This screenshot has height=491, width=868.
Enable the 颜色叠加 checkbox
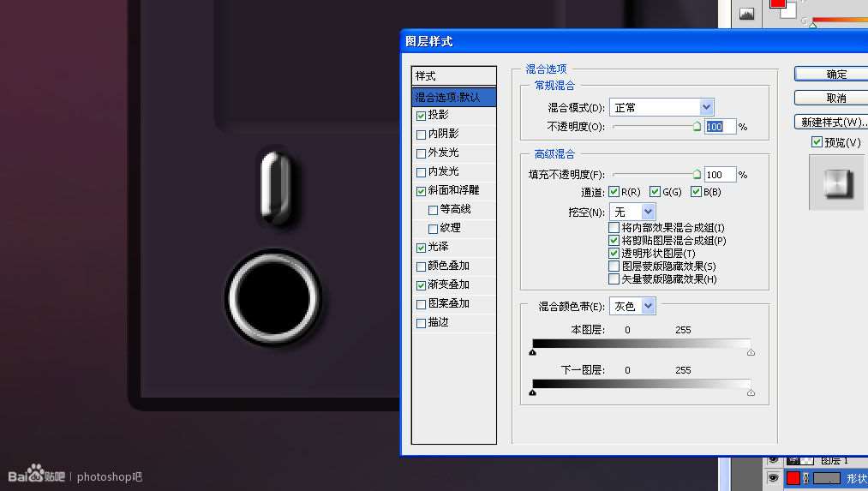[421, 266]
